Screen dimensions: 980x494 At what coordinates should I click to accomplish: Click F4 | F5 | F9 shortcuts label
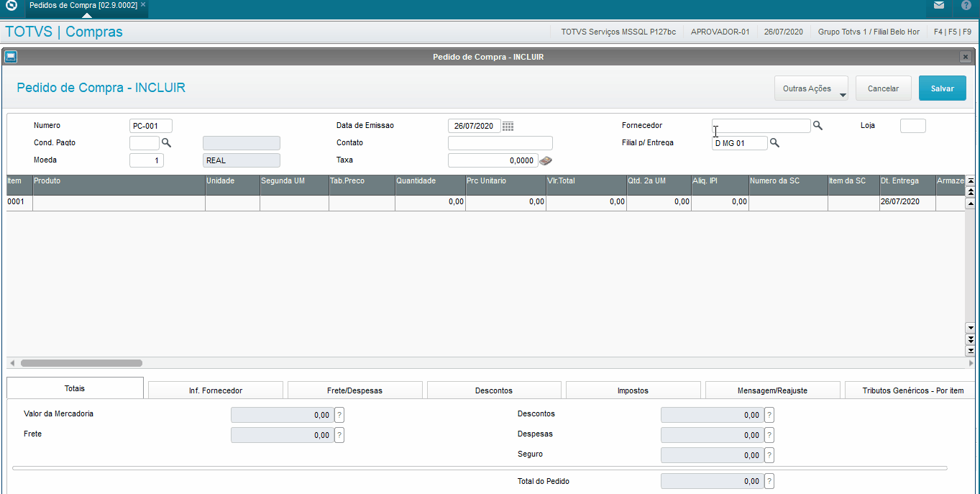[952, 32]
